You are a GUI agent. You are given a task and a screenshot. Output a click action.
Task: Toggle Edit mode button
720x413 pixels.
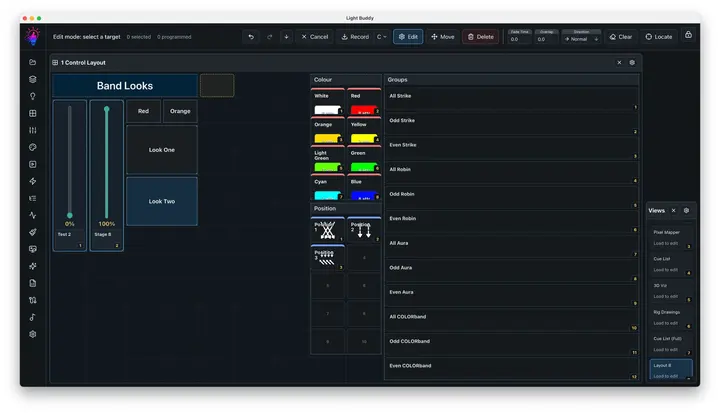coord(408,37)
